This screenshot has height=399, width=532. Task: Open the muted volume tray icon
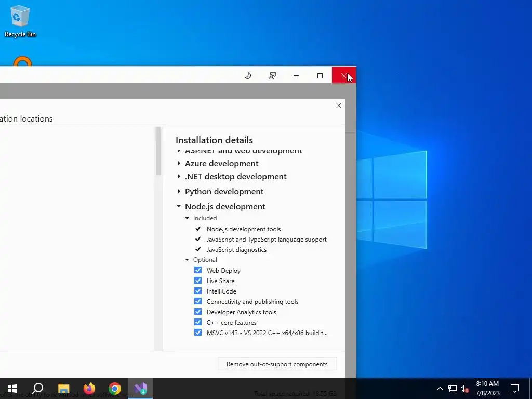(x=465, y=389)
